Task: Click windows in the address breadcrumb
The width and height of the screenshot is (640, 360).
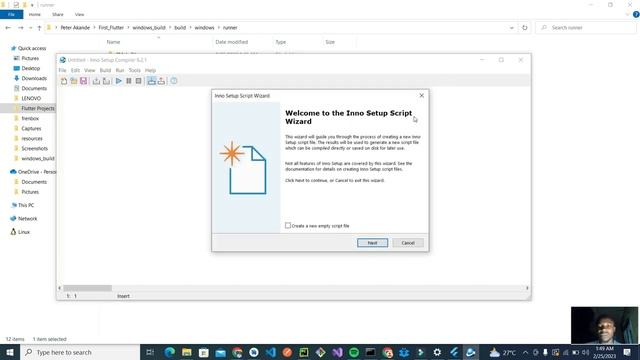Action: (204, 28)
